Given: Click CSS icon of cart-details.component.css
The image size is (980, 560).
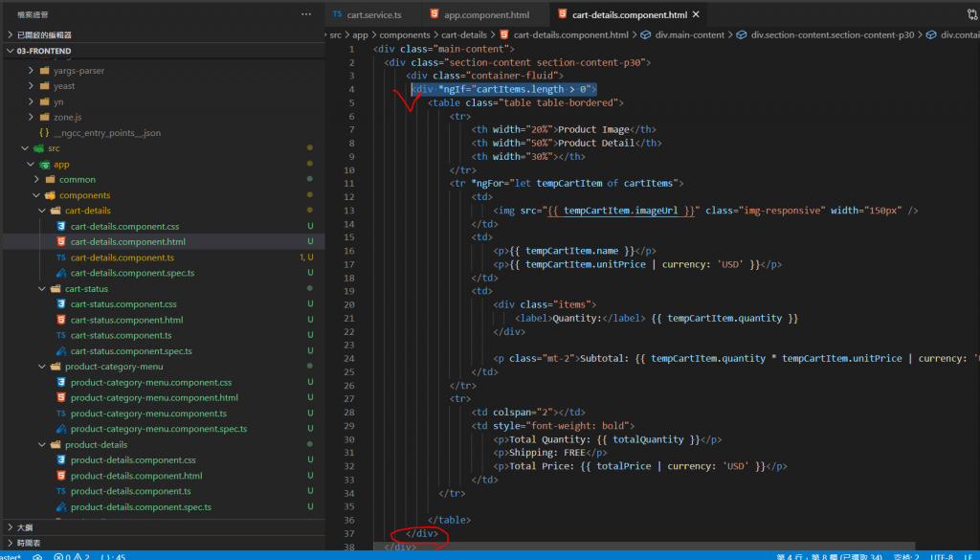Looking at the screenshot, I should (60, 226).
